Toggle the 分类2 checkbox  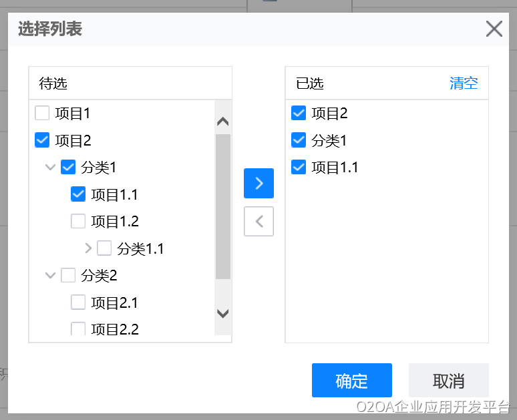click(68, 275)
